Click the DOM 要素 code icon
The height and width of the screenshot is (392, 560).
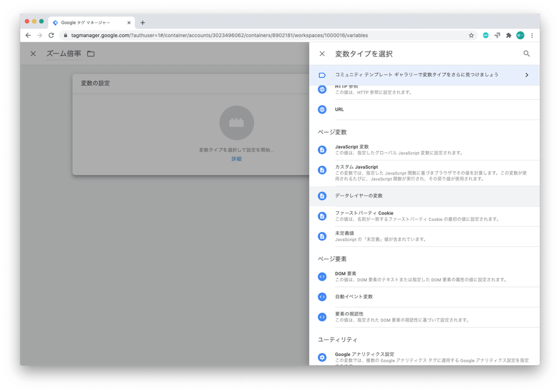[322, 277]
